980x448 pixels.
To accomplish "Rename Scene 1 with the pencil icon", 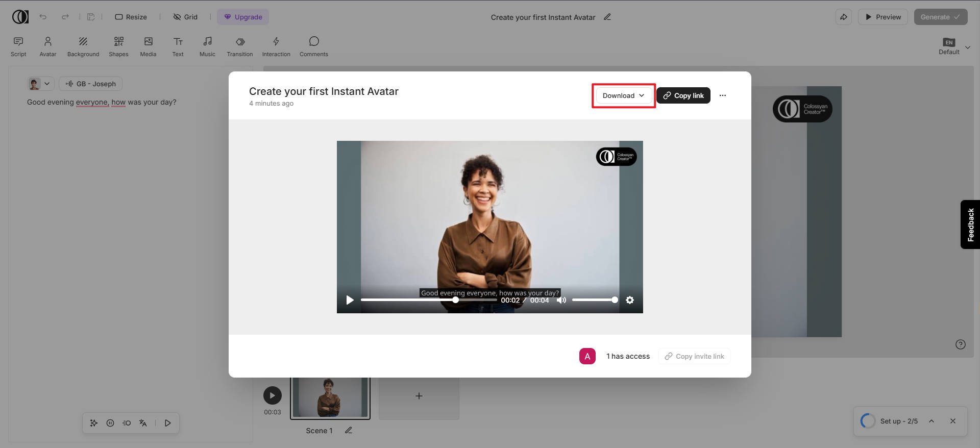I will coord(349,430).
